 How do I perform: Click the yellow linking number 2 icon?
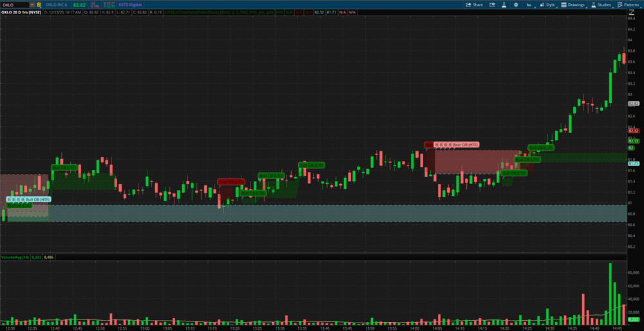(x=39, y=5)
